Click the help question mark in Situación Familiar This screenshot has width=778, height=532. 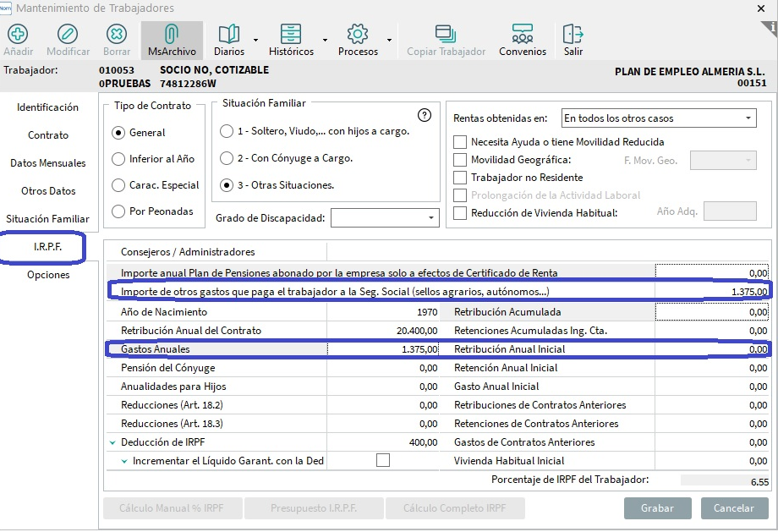[x=425, y=115]
